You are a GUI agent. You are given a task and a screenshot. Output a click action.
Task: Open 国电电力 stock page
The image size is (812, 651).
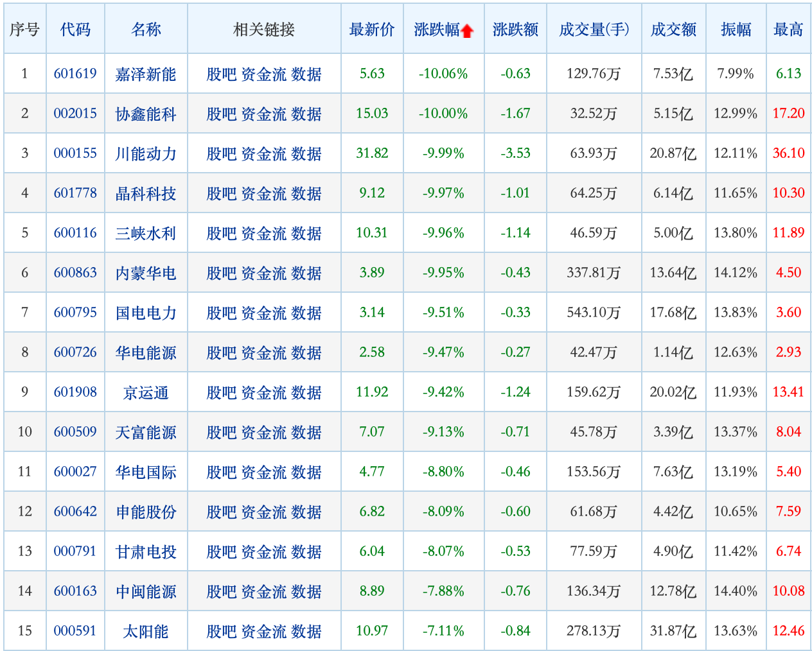146,313
